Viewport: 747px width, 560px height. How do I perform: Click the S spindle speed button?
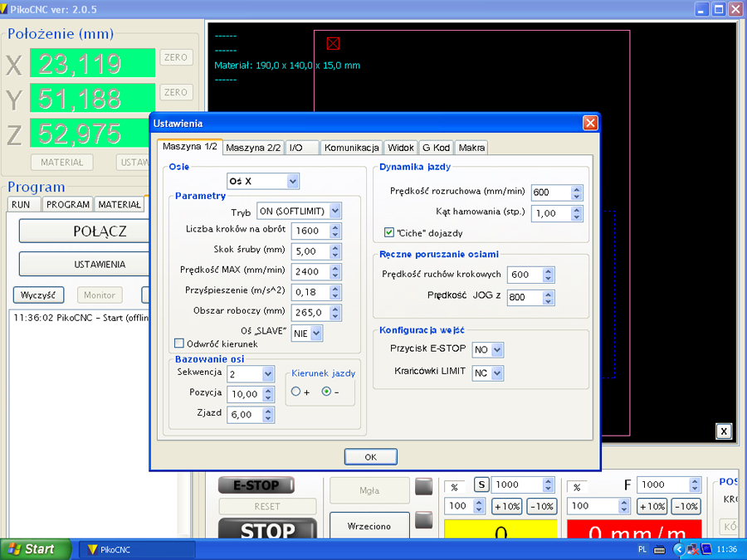click(x=481, y=485)
